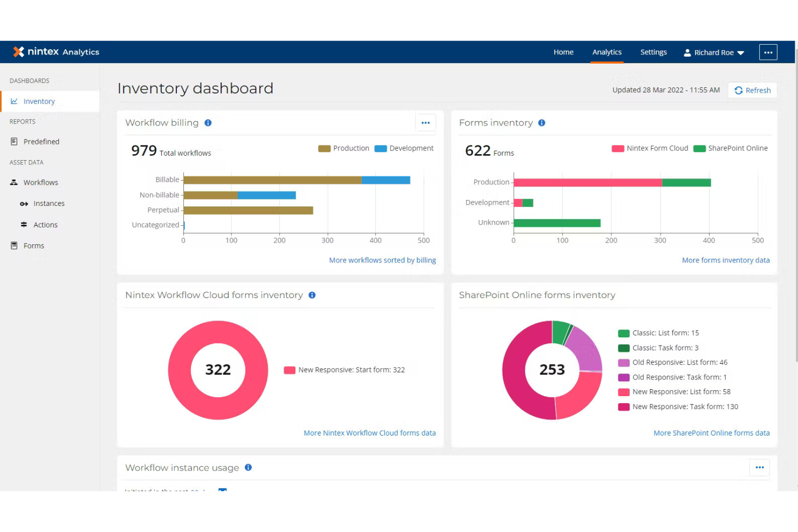Open Settings in the top navigation
The height and width of the screenshot is (532, 798).
point(653,52)
